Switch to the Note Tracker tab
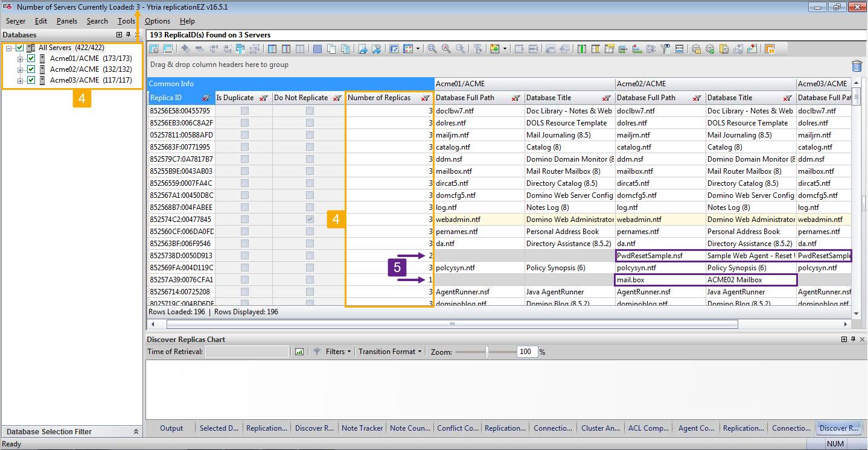 pyautogui.click(x=362, y=428)
